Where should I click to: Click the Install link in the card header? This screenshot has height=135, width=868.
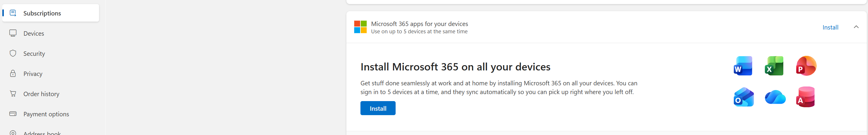[x=830, y=27]
